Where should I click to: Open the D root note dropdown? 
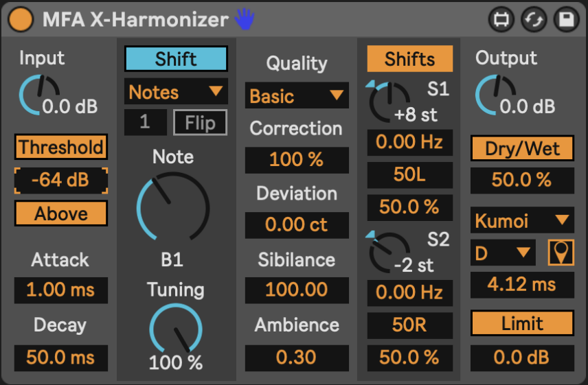click(503, 253)
